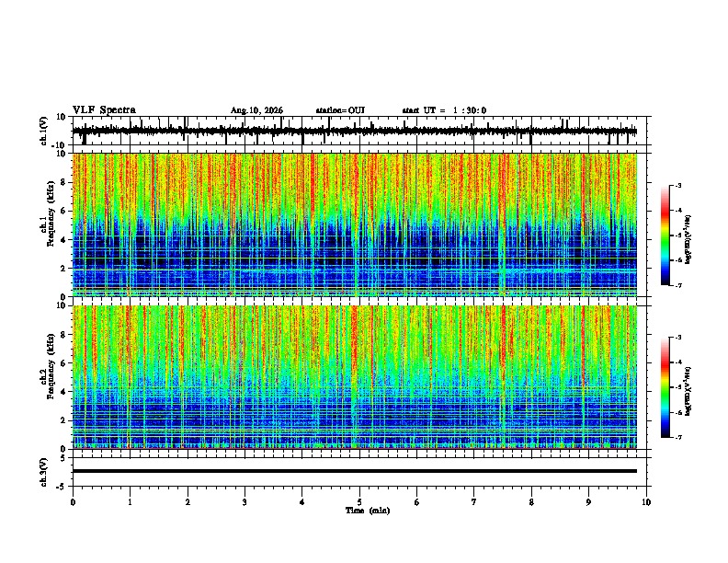Click the "8" kHz tick on ch.2 spectrogram

point(63,335)
